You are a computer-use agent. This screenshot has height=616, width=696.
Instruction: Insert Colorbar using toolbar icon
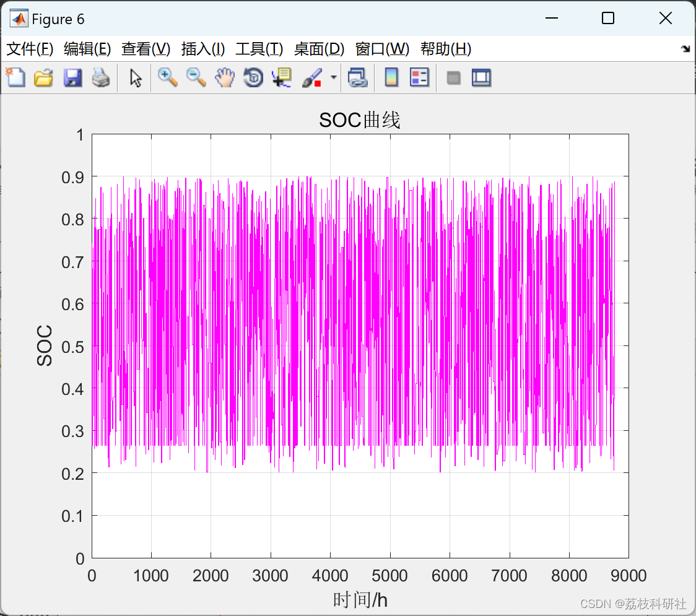tap(391, 77)
